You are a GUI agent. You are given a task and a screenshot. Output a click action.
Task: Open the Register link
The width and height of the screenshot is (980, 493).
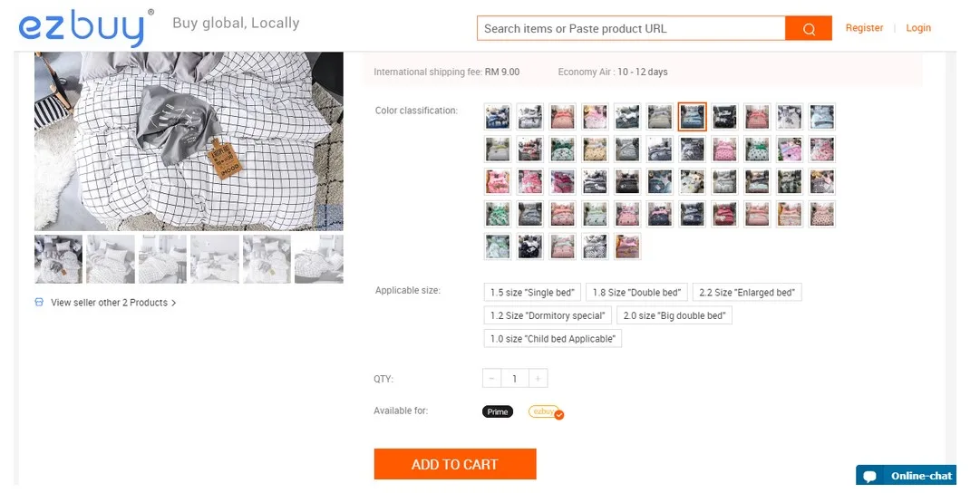[864, 28]
